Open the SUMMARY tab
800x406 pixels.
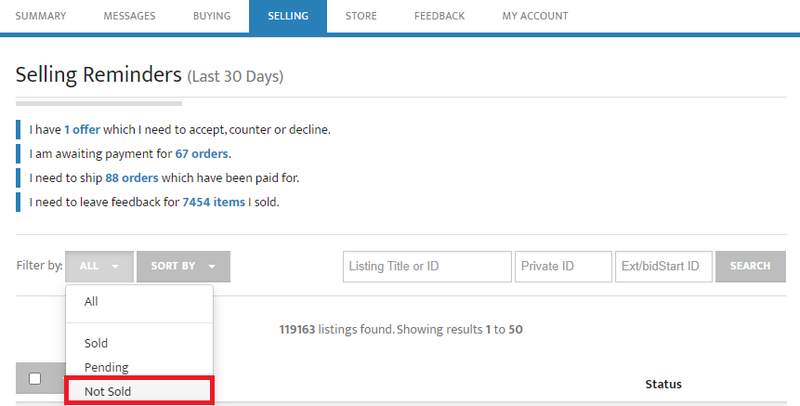point(41,16)
